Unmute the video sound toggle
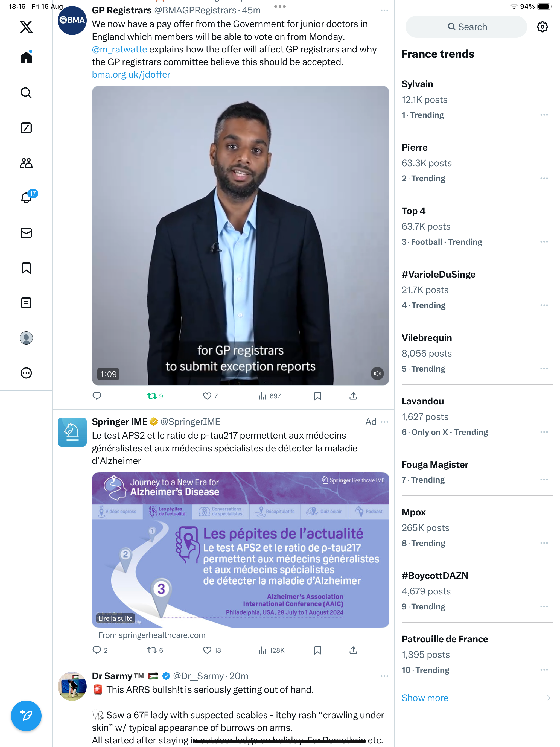The height and width of the screenshot is (747, 560). click(x=377, y=373)
